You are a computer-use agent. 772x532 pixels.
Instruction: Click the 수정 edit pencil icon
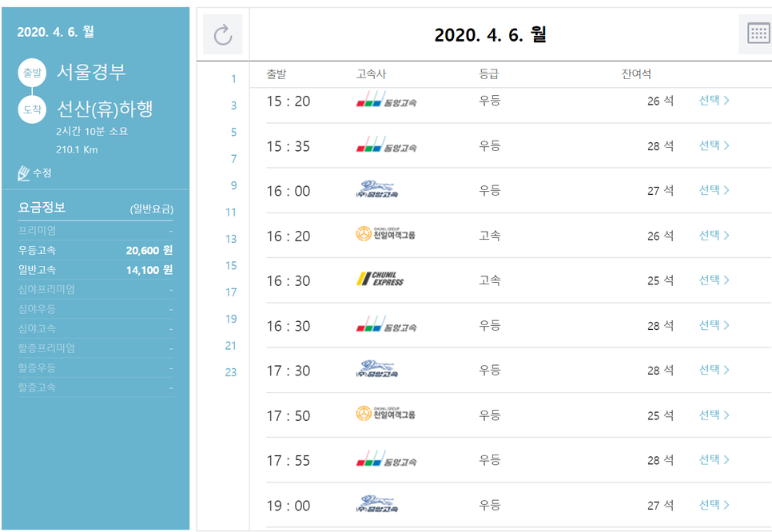click(x=24, y=173)
